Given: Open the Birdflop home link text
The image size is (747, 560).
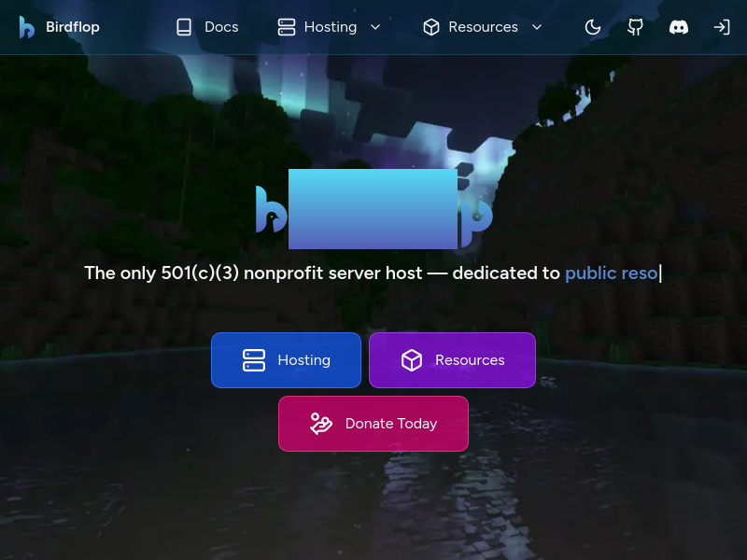Looking at the screenshot, I should [x=73, y=27].
